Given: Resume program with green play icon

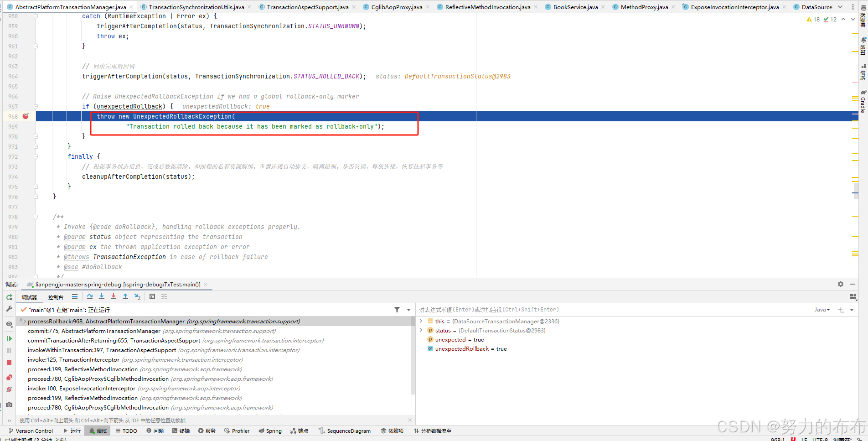Looking at the screenshot, I should coord(9,338).
